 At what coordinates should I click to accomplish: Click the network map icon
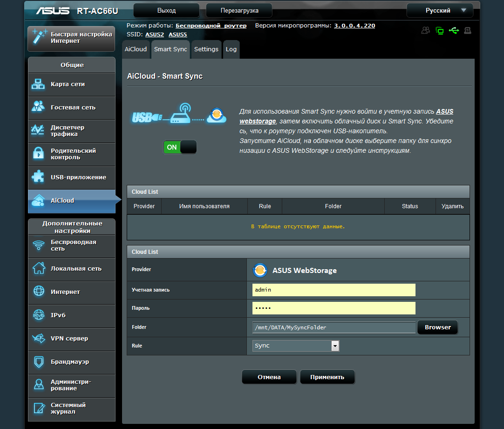(38, 84)
